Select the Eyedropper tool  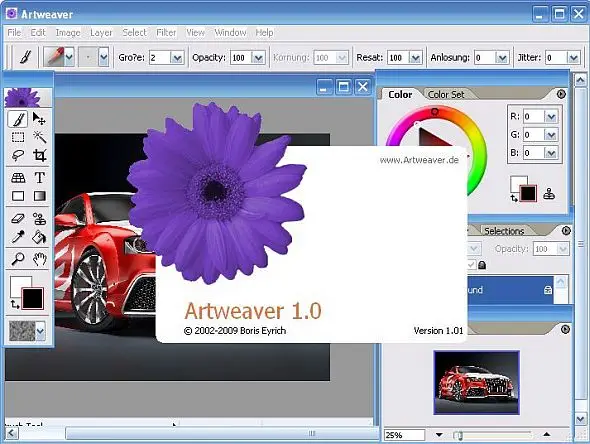tap(18, 237)
